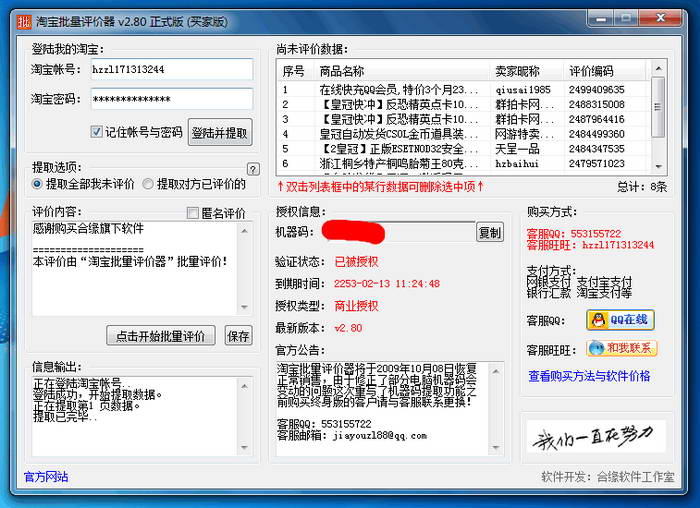700x508 pixels.
Task: Click the review code column header
Action: [604, 71]
